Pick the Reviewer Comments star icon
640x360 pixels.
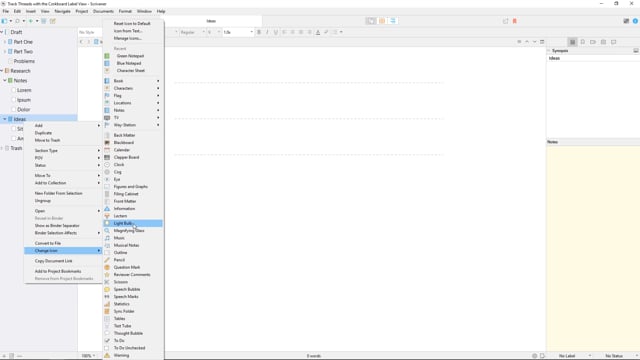133,275
